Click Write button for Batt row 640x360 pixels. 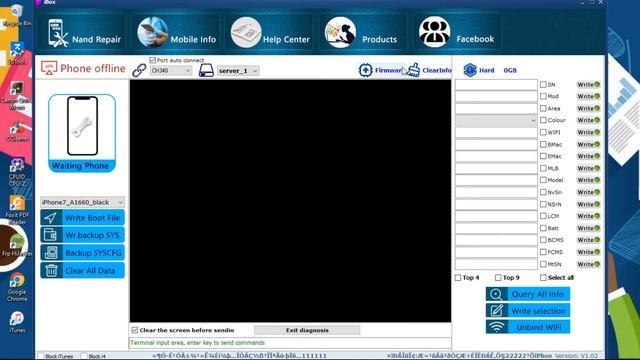point(588,228)
